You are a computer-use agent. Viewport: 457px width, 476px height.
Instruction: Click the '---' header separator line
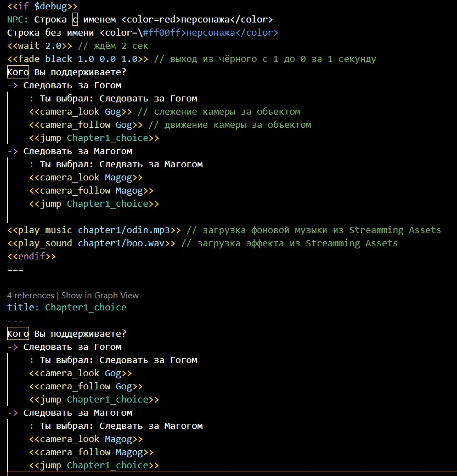click(15, 321)
